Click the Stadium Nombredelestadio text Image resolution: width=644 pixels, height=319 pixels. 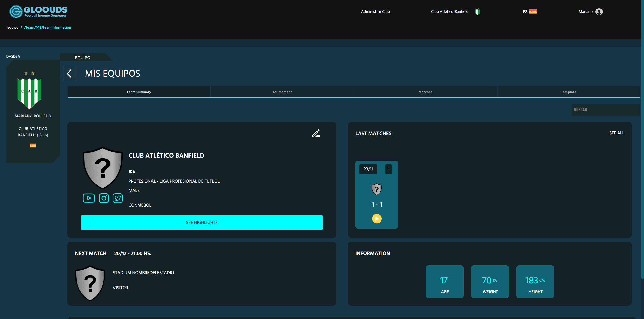143,273
